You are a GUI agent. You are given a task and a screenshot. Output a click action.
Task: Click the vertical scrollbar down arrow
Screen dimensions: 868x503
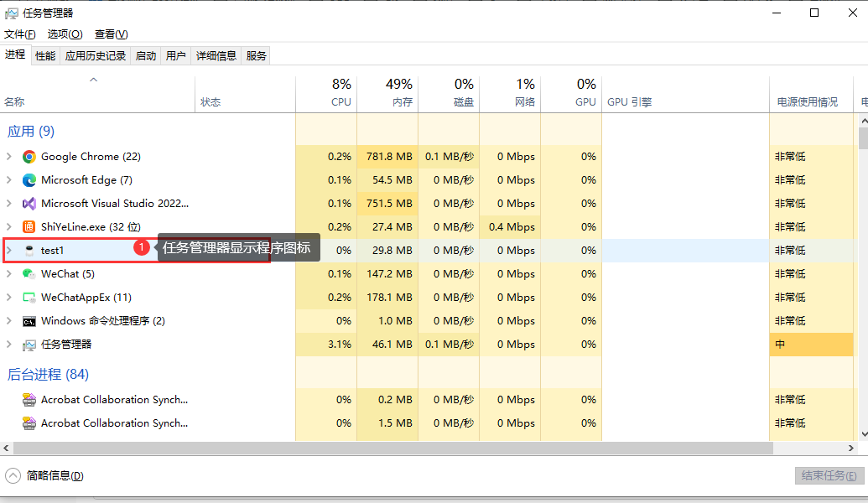pyautogui.click(x=863, y=435)
